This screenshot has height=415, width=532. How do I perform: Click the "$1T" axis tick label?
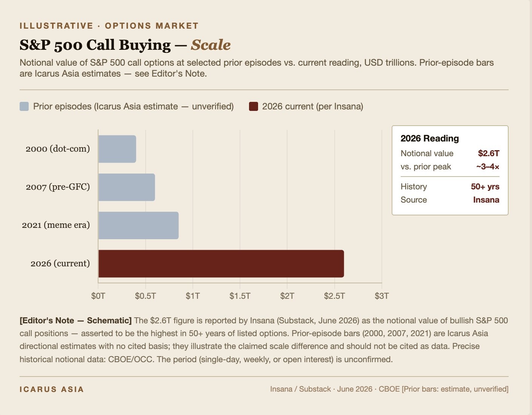coord(193,296)
